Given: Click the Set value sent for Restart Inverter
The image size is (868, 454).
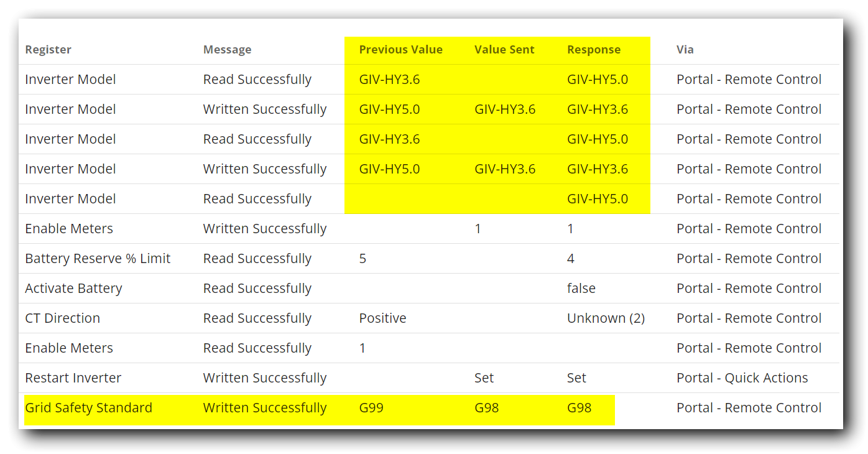Looking at the screenshot, I should (484, 378).
